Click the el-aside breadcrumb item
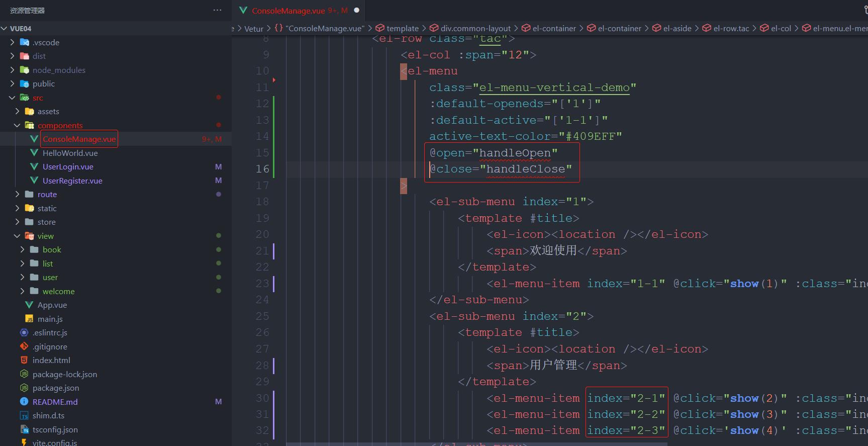Image resolution: width=868 pixels, height=446 pixels. (x=671, y=29)
